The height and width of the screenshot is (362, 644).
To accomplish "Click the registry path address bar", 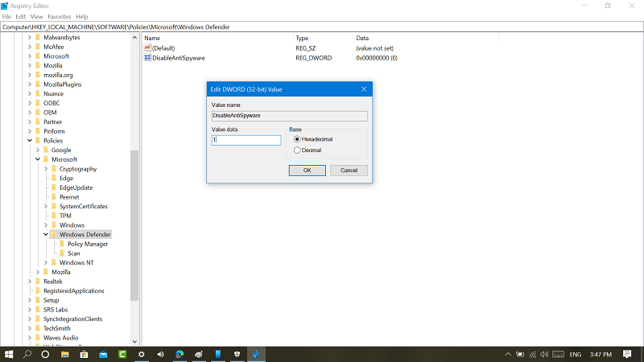I will pos(322,27).
